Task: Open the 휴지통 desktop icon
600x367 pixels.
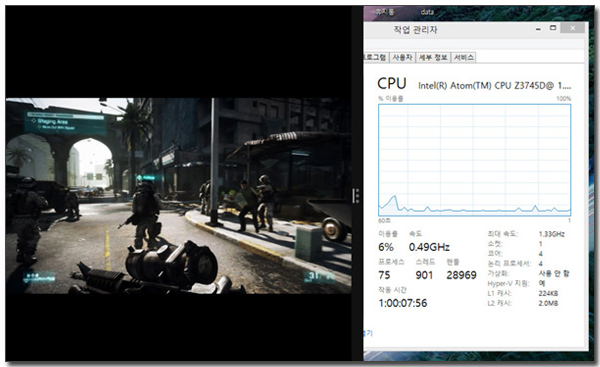Action: click(384, 12)
